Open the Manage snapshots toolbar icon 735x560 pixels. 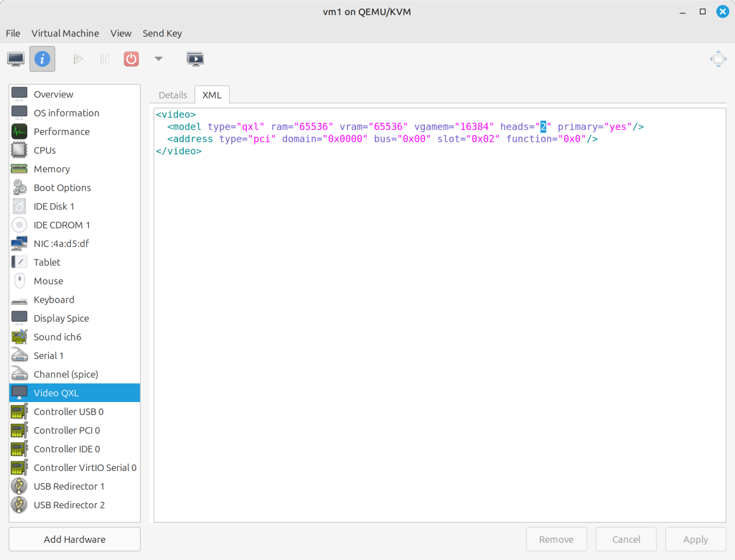coord(195,59)
